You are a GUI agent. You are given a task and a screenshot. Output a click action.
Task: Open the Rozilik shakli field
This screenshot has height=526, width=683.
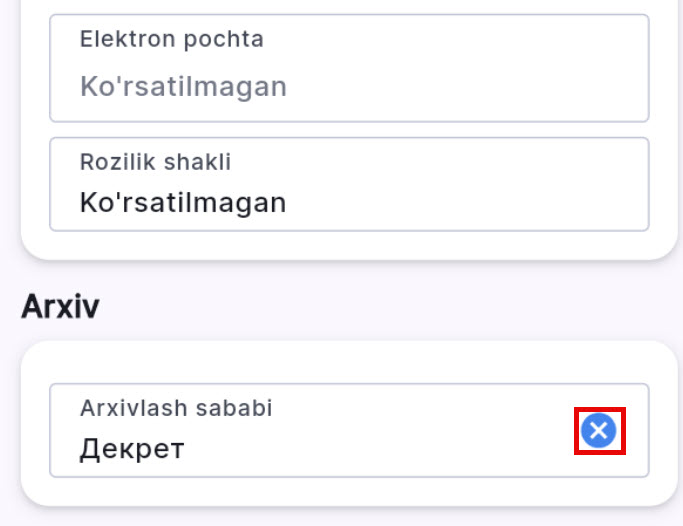pyautogui.click(x=349, y=185)
